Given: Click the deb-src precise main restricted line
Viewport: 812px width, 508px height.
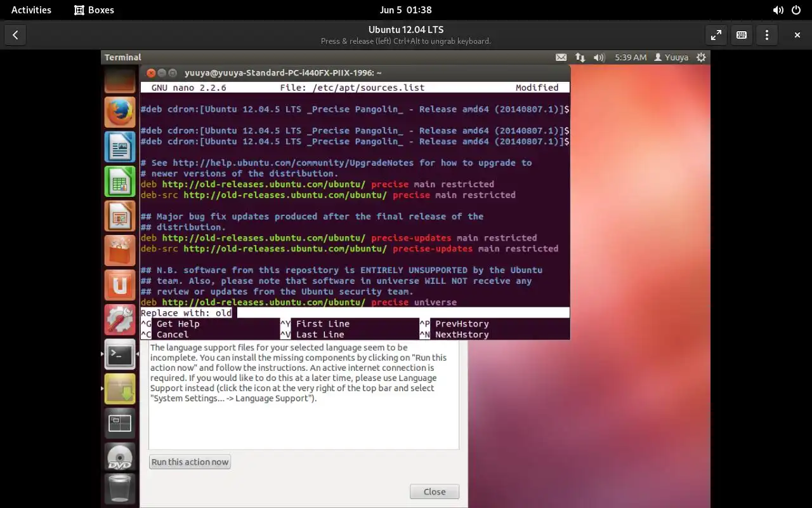Looking at the screenshot, I should click(328, 195).
